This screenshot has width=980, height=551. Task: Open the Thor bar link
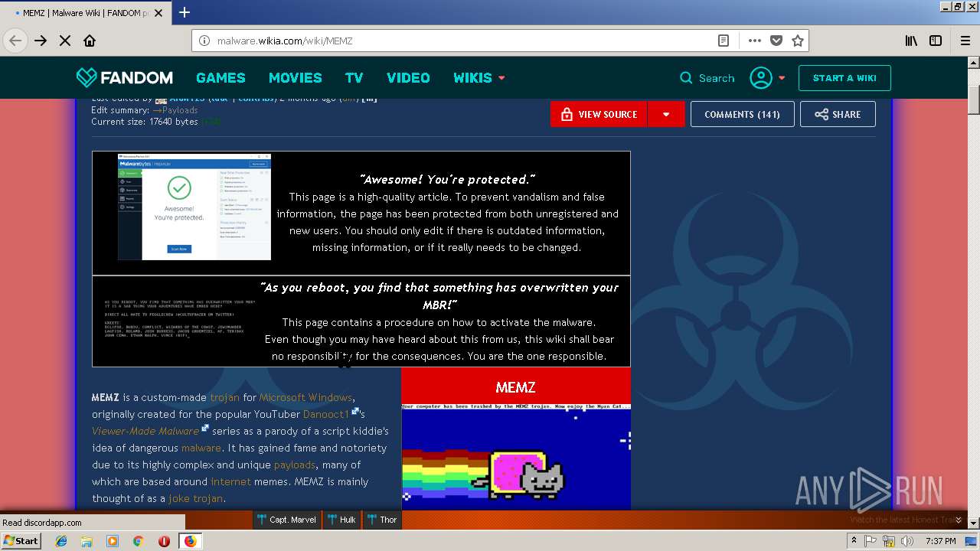[381, 520]
